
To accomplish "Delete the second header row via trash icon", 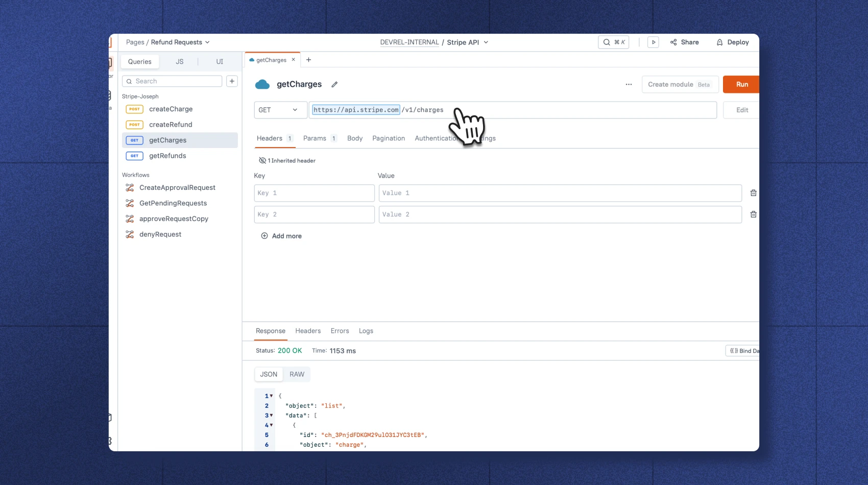I will (753, 214).
